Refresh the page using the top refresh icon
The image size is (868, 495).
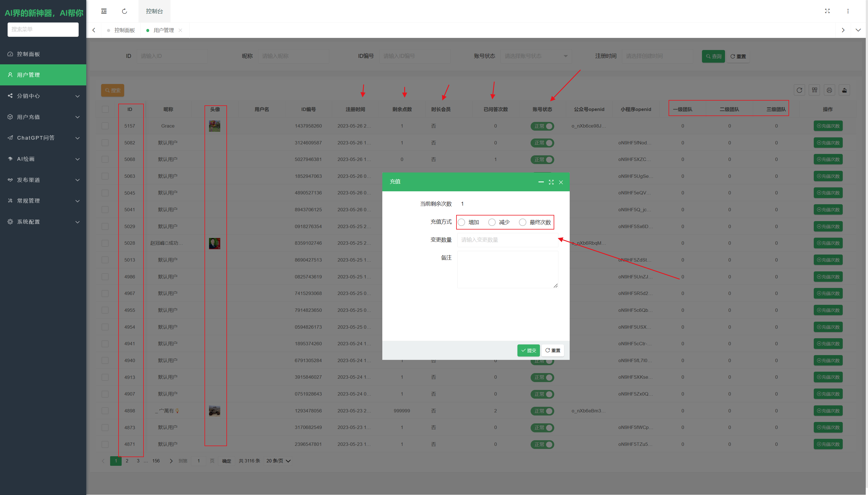click(124, 11)
